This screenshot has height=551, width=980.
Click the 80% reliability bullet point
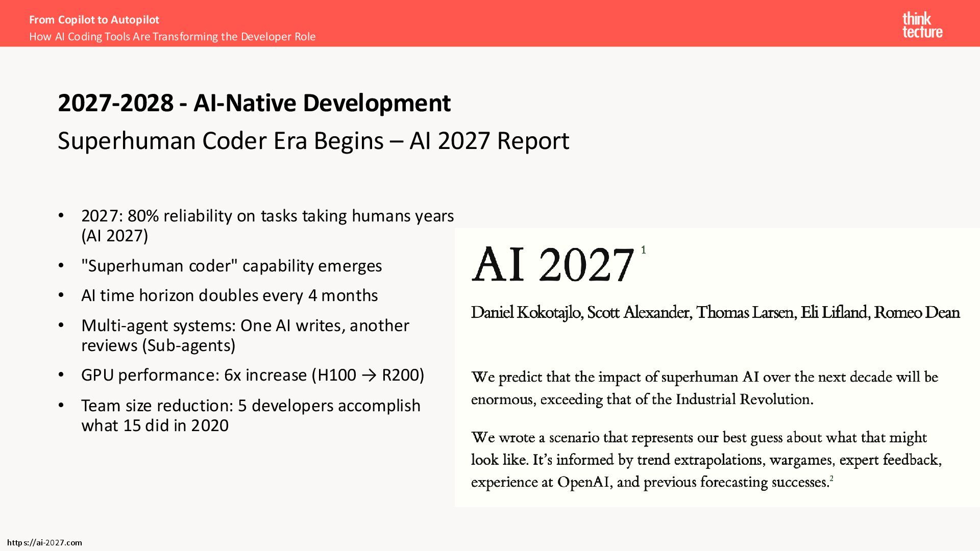[x=267, y=225]
